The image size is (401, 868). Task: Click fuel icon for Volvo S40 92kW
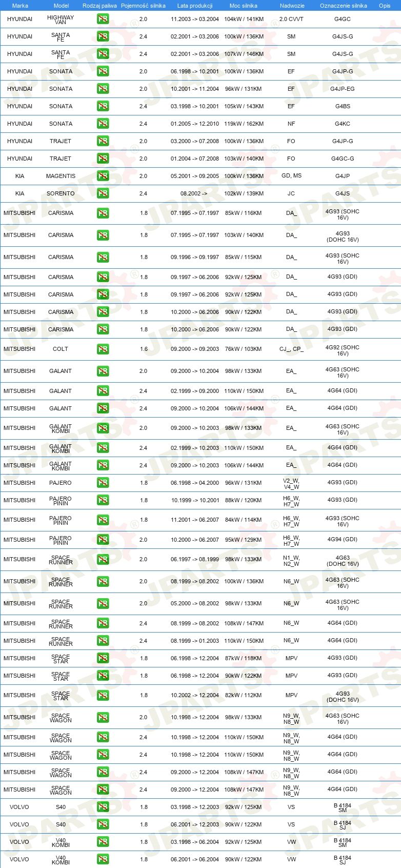click(x=103, y=807)
